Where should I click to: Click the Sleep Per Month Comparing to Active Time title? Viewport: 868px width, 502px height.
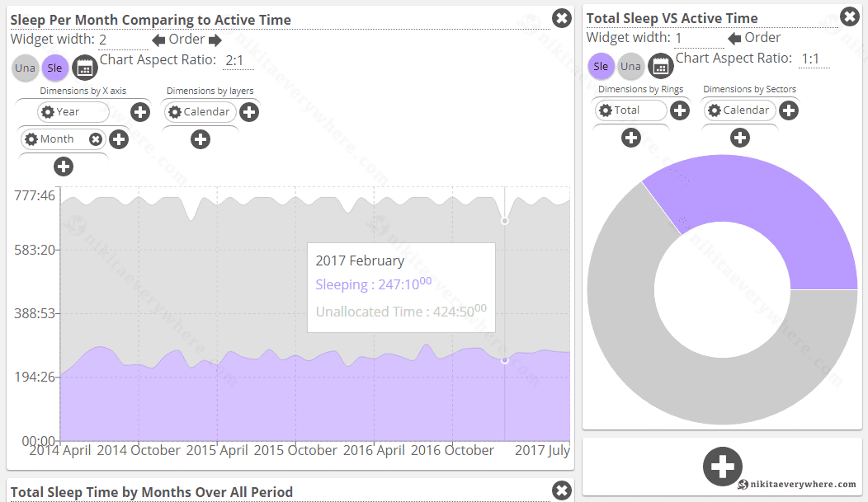(x=151, y=20)
